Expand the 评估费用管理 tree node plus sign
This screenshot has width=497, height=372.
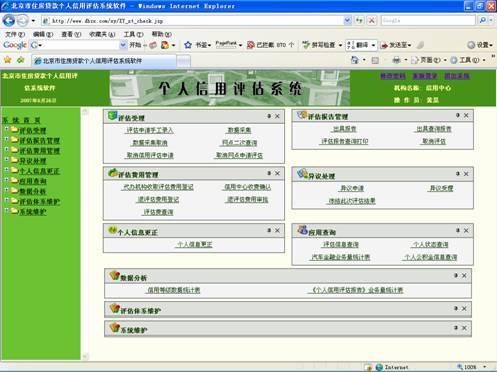[x=6, y=149]
